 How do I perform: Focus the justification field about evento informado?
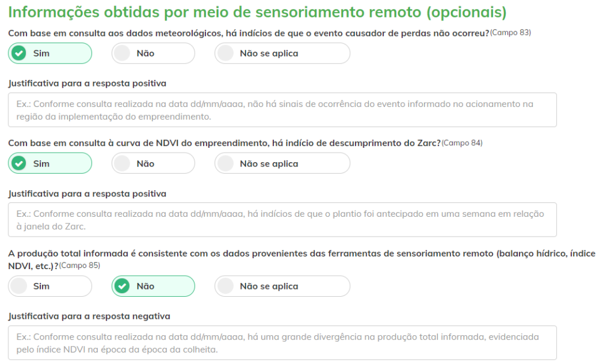pos(282,110)
